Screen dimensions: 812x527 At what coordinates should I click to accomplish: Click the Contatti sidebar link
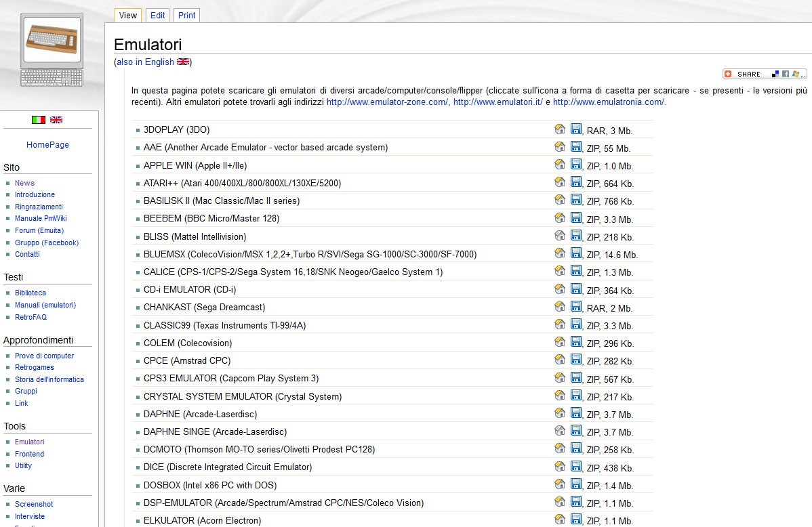click(27, 254)
